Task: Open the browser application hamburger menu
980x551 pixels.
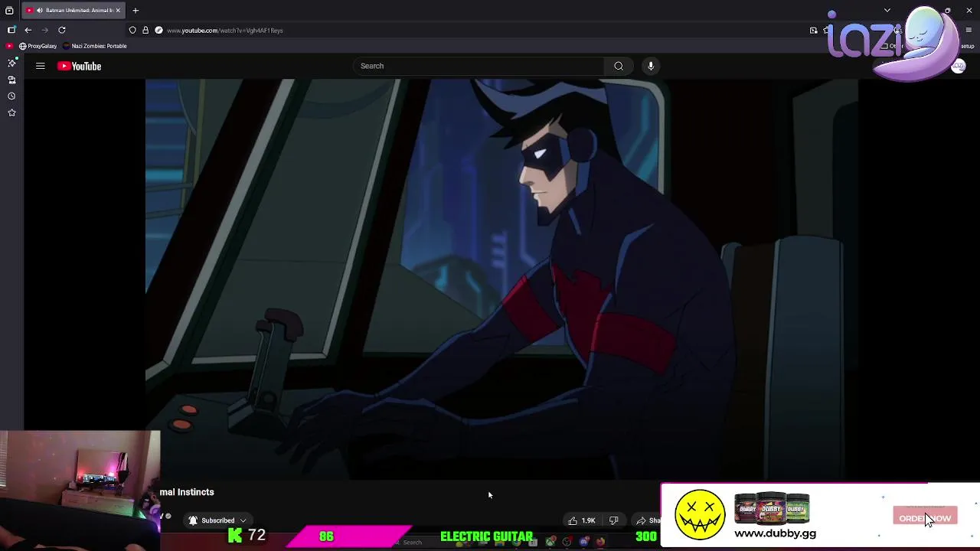Action: click(969, 30)
